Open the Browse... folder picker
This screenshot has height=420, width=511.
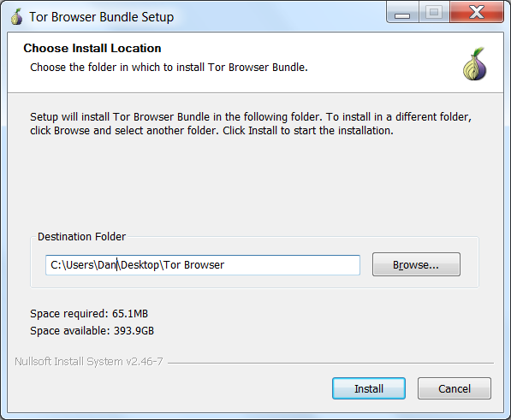tap(416, 264)
